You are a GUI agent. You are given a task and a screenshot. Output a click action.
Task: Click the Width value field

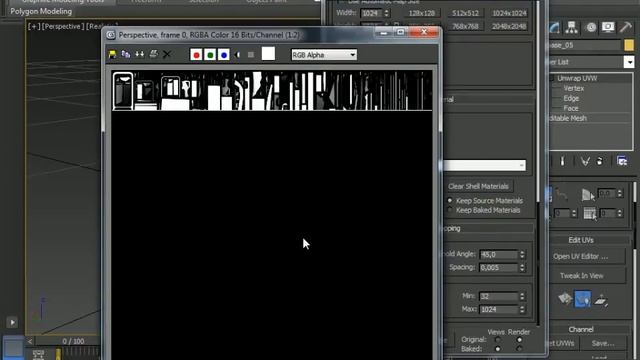[372, 13]
